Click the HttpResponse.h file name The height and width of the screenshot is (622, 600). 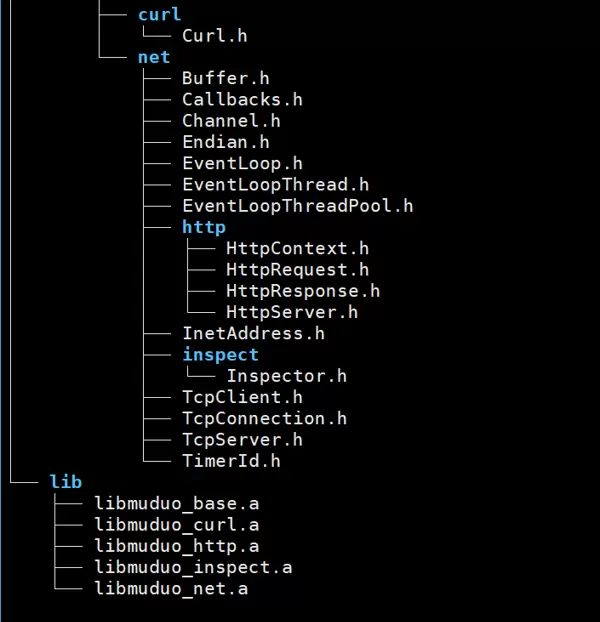303,291
